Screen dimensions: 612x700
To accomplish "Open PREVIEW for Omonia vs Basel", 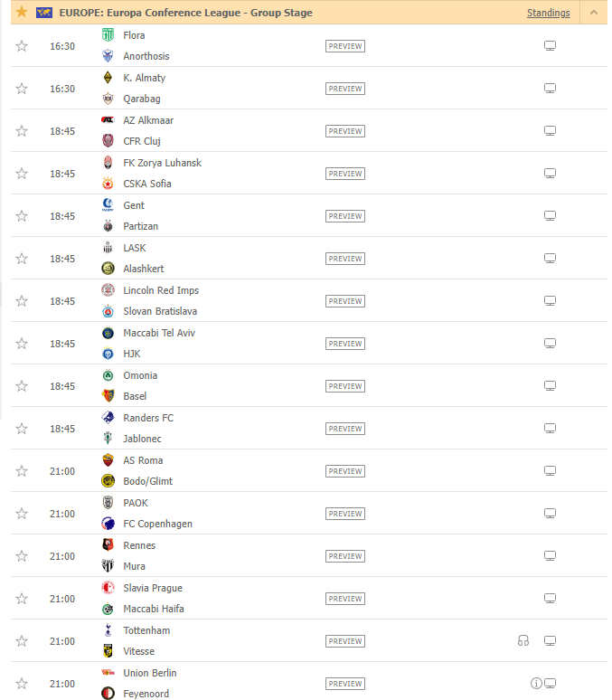I will 345,386.
